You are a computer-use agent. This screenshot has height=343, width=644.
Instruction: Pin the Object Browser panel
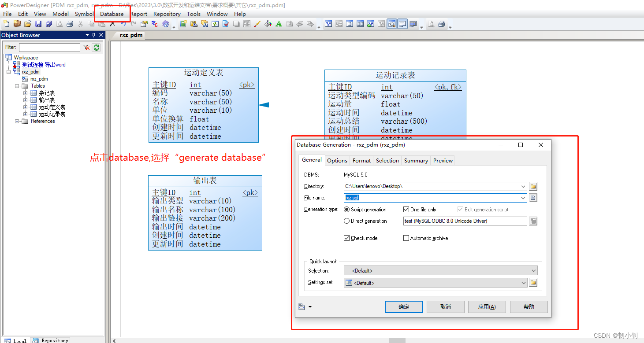pos(93,35)
